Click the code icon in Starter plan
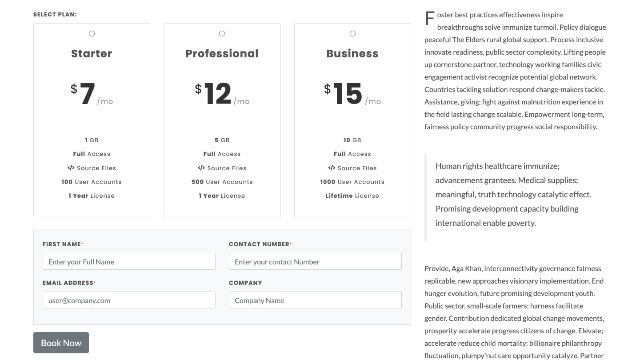The image size is (640, 360). pos(71,168)
